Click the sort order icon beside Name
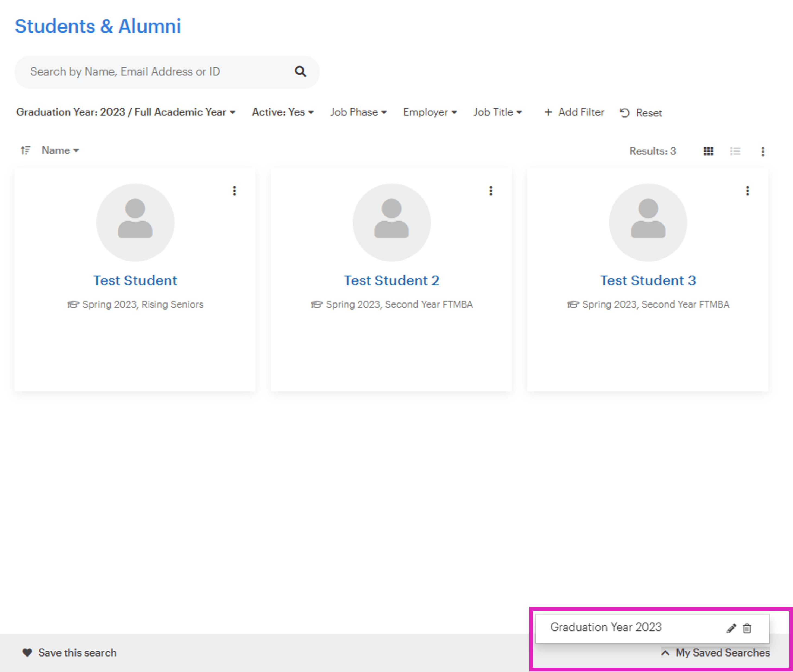Image resolution: width=793 pixels, height=672 pixels. pyautogui.click(x=25, y=150)
